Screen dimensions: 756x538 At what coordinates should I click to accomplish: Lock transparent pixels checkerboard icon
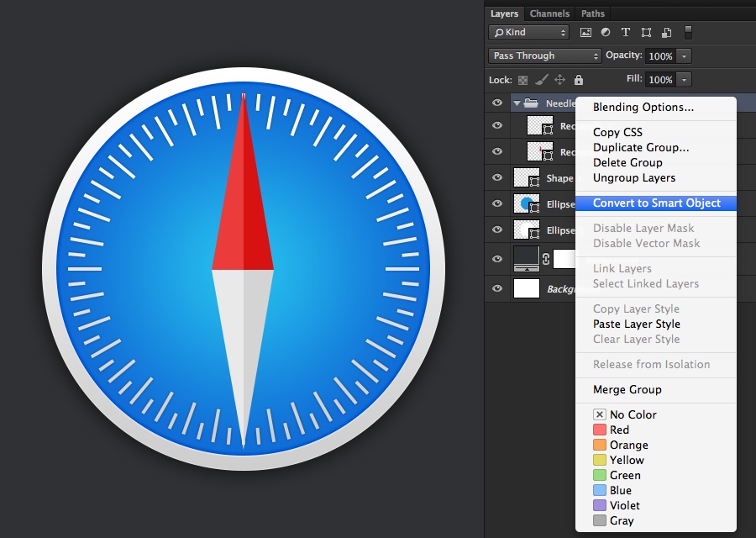[522, 80]
